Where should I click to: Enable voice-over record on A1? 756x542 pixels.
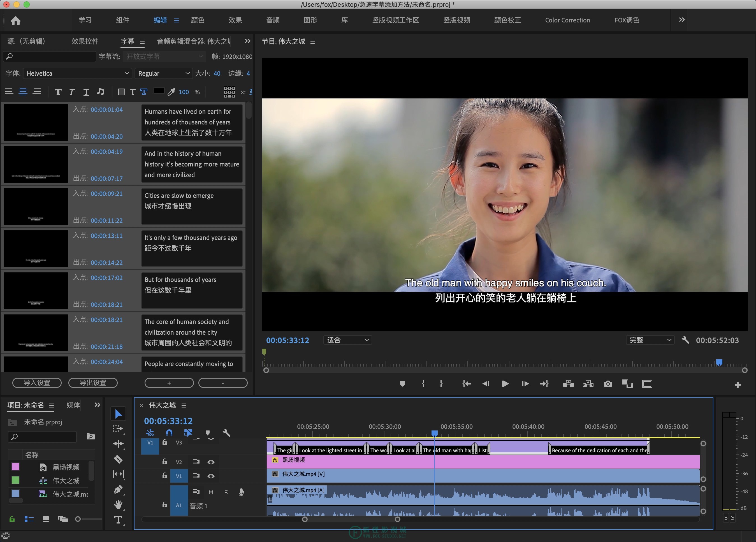pyautogui.click(x=241, y=492)
